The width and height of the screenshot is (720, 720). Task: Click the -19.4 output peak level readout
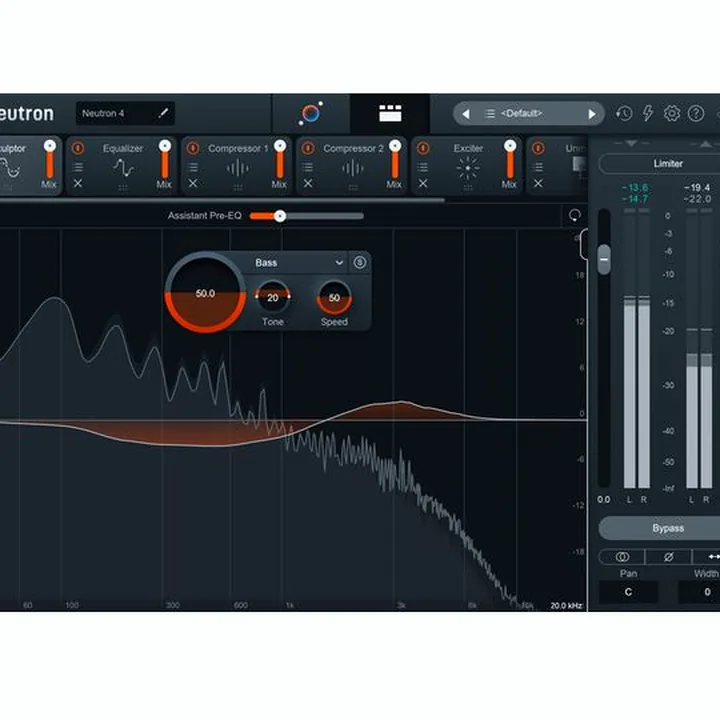click(x=697, y=187)
